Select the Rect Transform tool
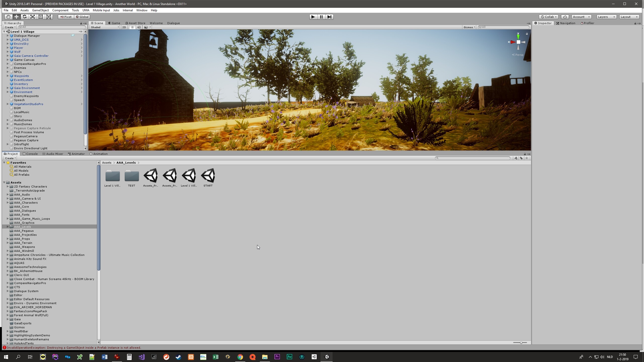Image resolution: width=644 pixels, height=362 pixels. [41, 17]
